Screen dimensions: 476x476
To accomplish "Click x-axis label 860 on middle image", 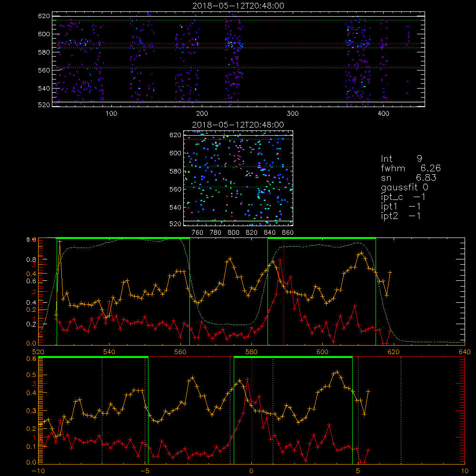I will pos(288,233).
